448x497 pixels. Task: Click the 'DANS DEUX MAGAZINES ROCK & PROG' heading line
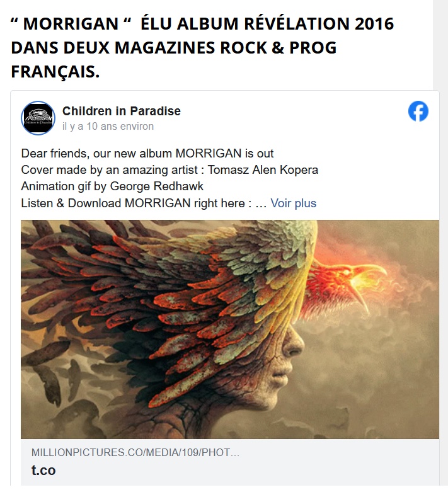[174, 47]
